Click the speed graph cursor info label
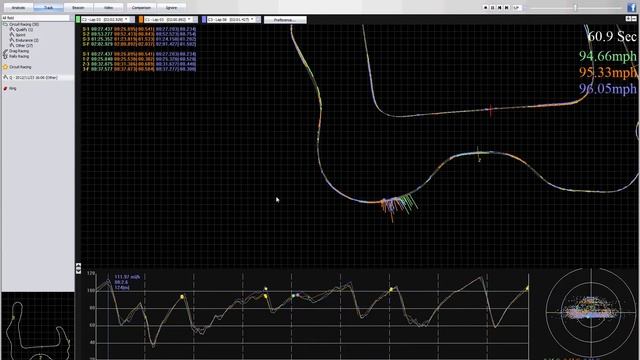 coord(127,282)
